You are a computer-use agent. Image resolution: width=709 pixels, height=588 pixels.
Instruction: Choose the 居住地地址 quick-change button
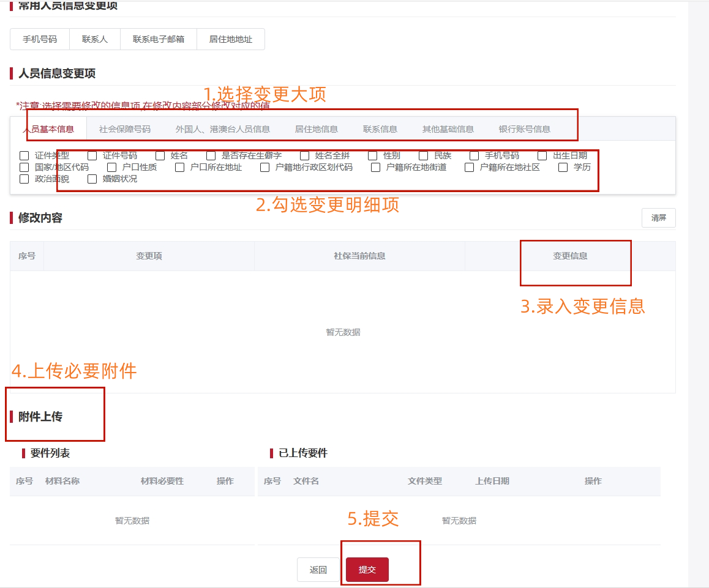tap(231, 39)
